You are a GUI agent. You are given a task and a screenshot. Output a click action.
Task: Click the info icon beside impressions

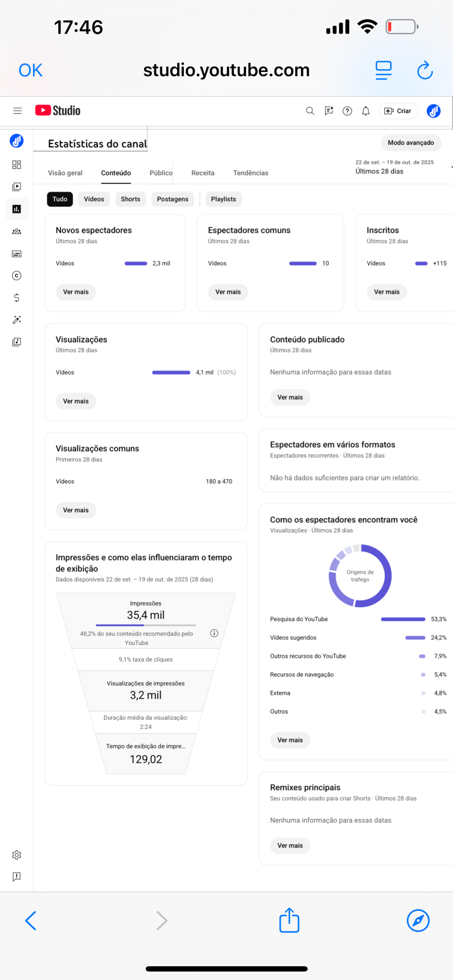coord(214,633)
